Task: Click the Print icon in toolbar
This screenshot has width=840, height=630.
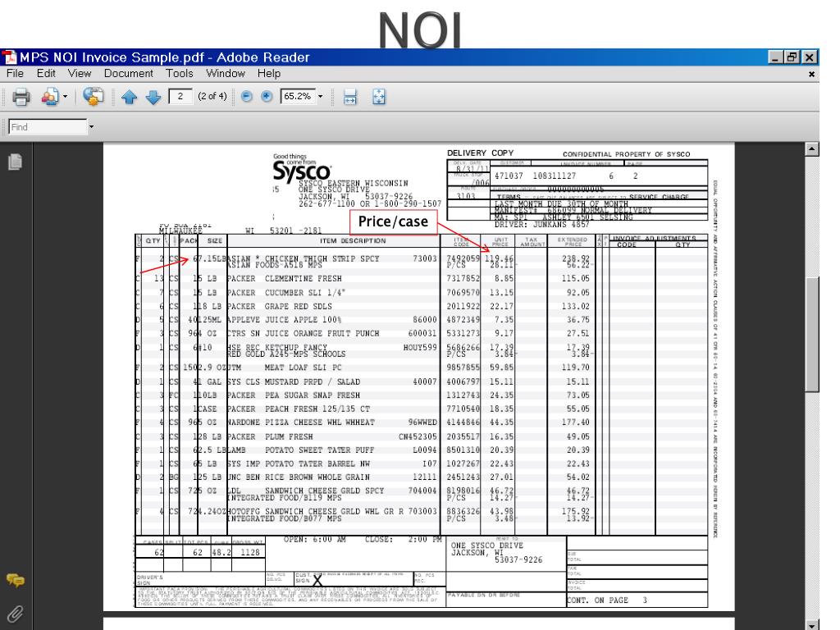Action: (x=21, y=97)
